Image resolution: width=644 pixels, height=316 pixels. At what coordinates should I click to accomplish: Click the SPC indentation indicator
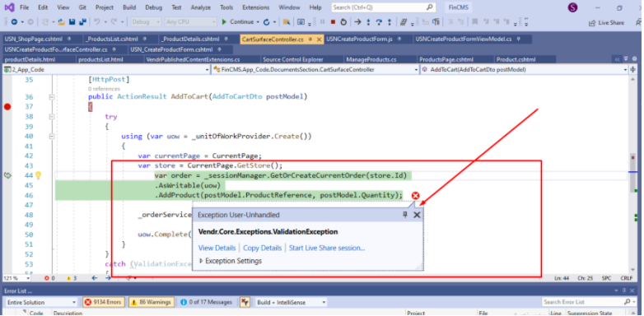click(607, 278)
